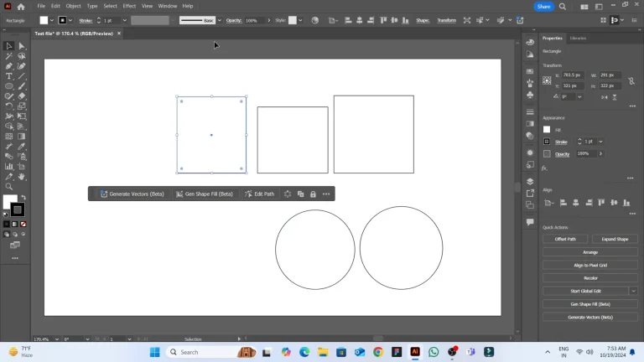Open Stroke weight dropdown in Appearance section
Viewport: 644px width, 362px height.
(x=600, y=142)
